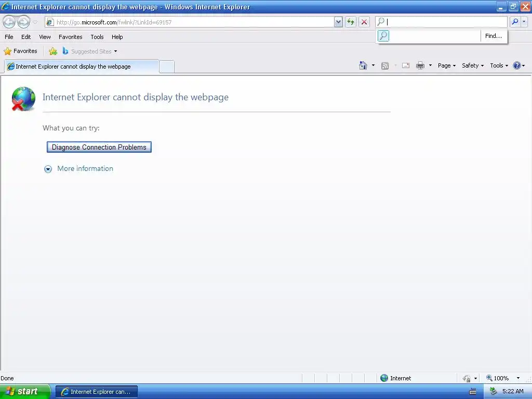Expand More information arrow icon
The image size is (532, 399).
(48, 169)
